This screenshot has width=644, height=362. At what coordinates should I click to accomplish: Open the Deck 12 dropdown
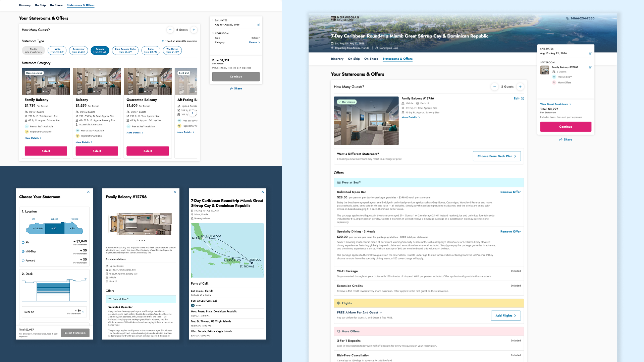83,312
